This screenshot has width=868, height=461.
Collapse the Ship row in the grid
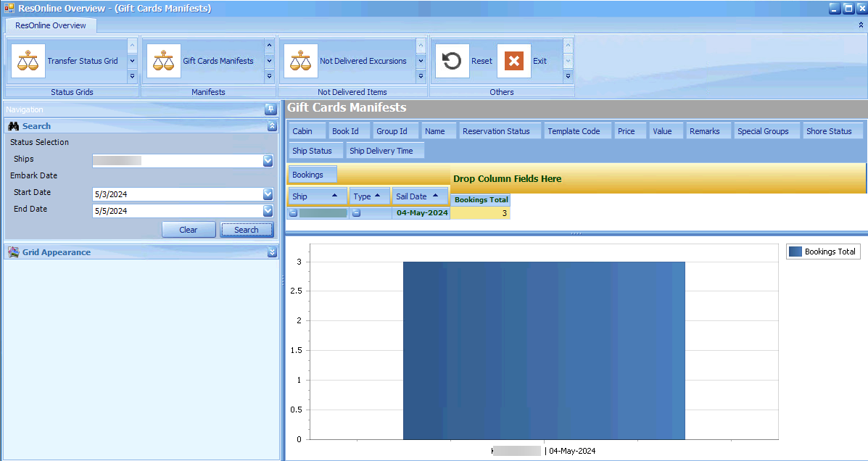pyautogui.click(x=294, y=213)
